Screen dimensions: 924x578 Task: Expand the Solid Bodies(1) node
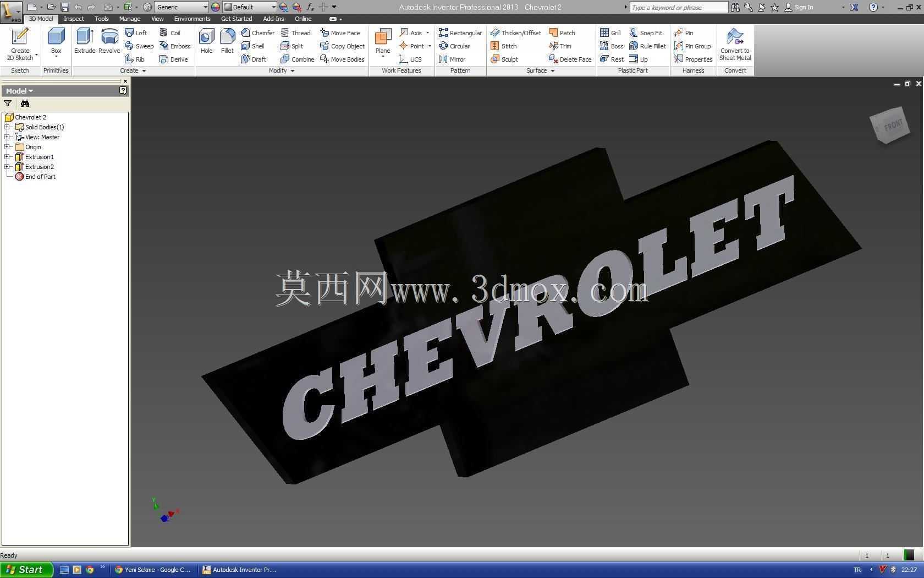pyautogui.click(x=8, y=127)
